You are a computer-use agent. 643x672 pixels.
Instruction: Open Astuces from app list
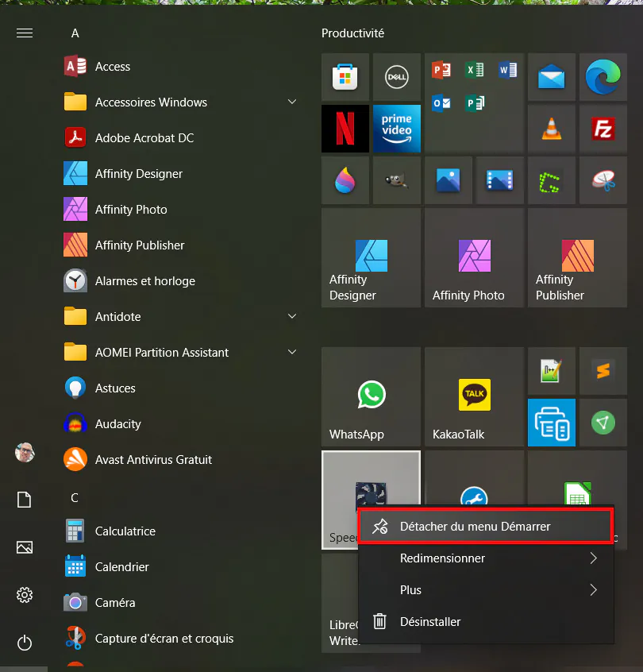click(180, 388)
